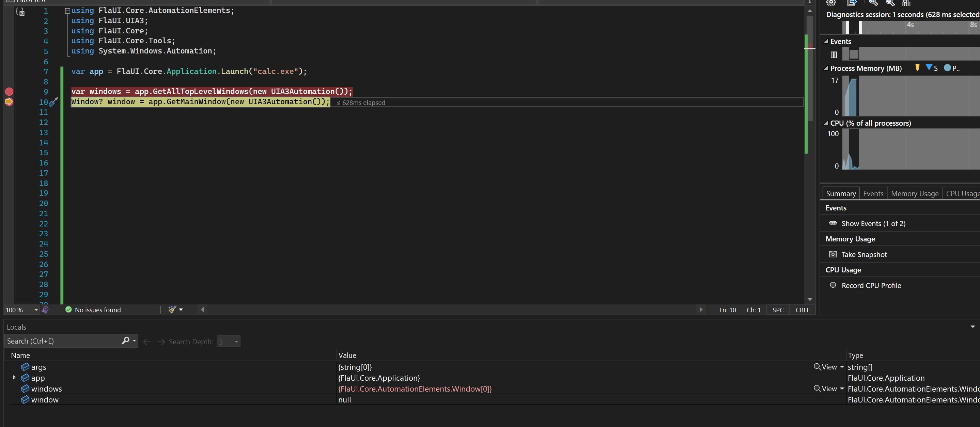Click the purple health indicator lightbulb icon
The image size is (980, 427).
45,310
